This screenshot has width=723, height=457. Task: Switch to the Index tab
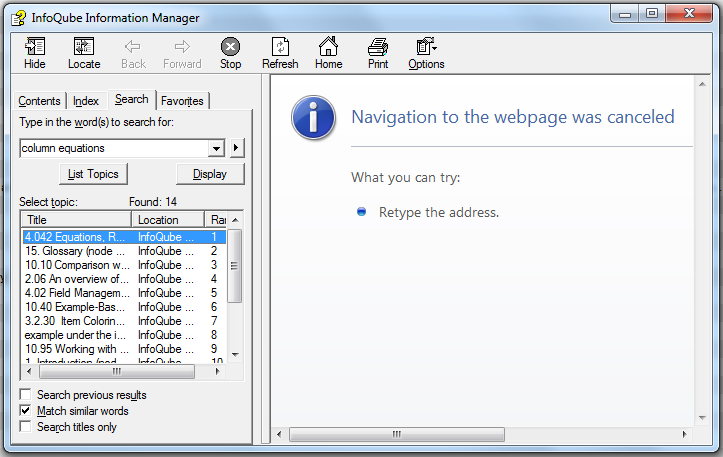click(86, 101)
